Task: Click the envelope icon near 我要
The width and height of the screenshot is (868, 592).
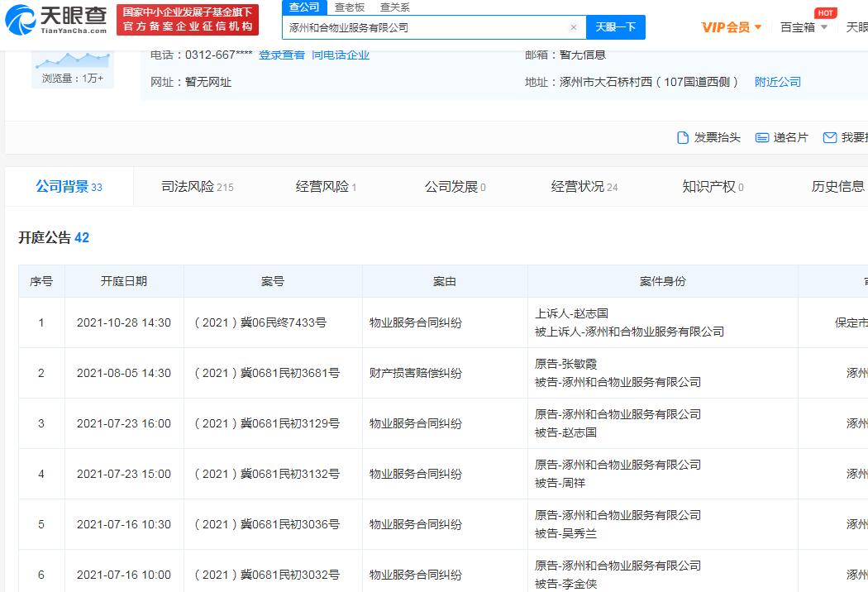Action: point(830,137)
